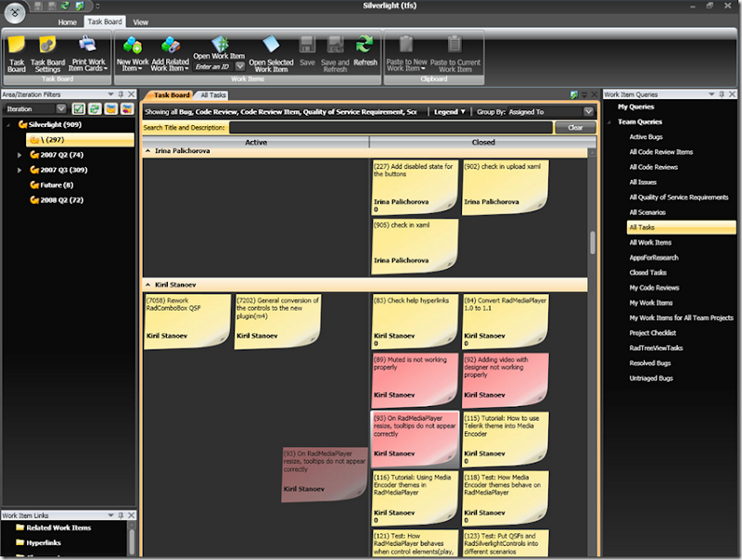Pin the Area/Iteration Filters panel

pyautogui.click(x=121, y=95)
